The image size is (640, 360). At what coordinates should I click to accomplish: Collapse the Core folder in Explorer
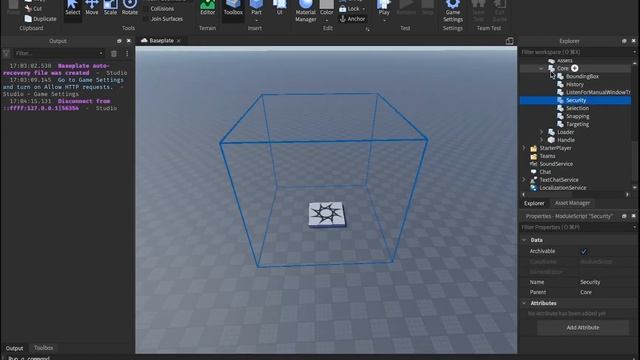541,69
